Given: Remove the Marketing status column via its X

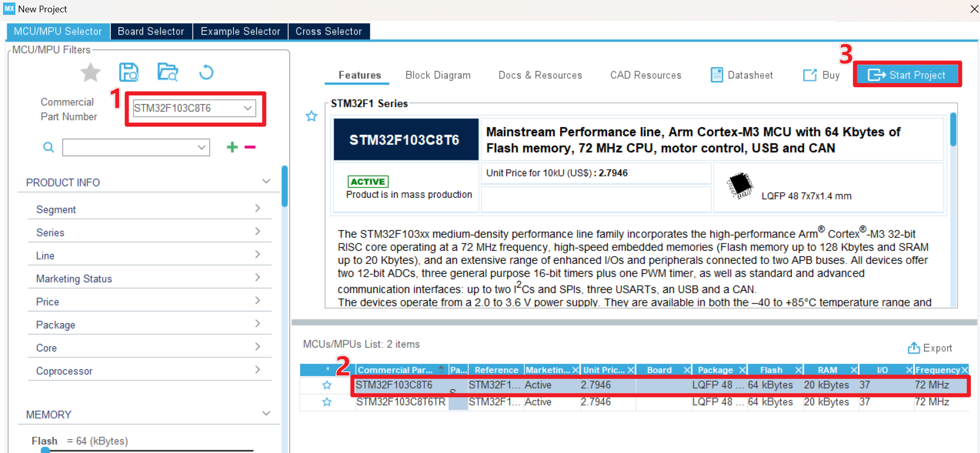Looking at the screenshot, I should 576,370.
